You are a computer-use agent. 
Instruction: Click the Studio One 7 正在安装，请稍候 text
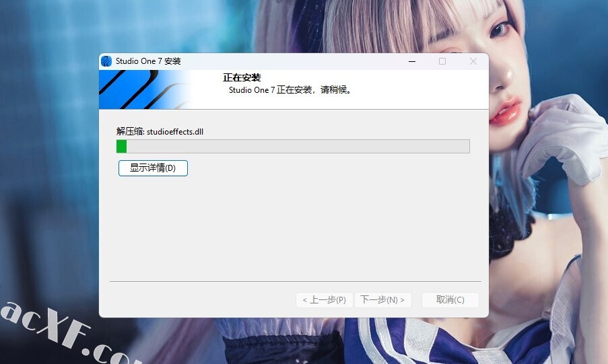click(x=290, y=90)
